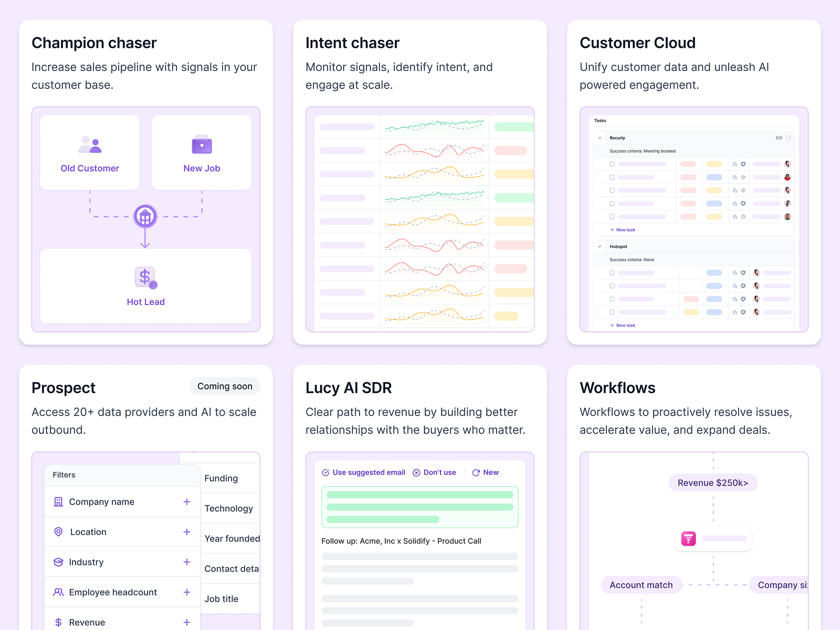Click the Location pin icon in Filters
The width and height of the screenshot is (840, 630).
coord(58,532)
